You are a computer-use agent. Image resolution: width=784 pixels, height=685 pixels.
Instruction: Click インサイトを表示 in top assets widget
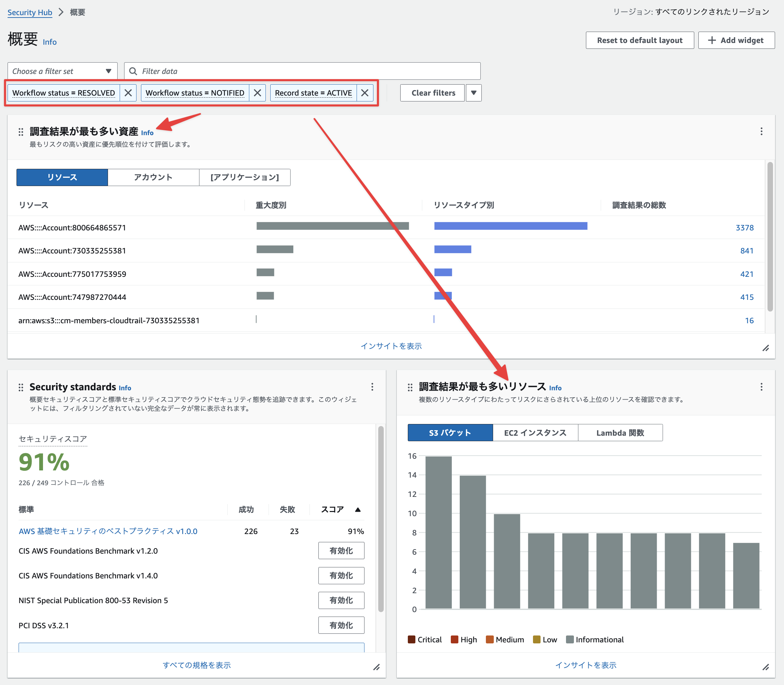pyautogui.click(x=391, y=346)
